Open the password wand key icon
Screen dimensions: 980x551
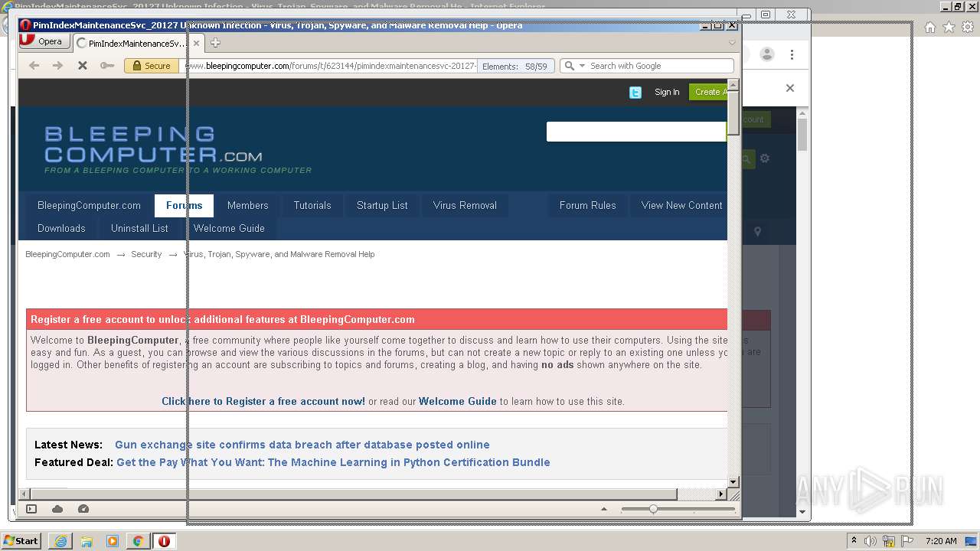pyautogui.click(x=107, y=66)
